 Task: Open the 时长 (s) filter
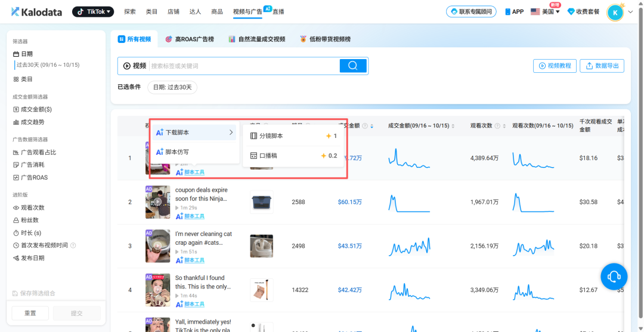[27, 233]
